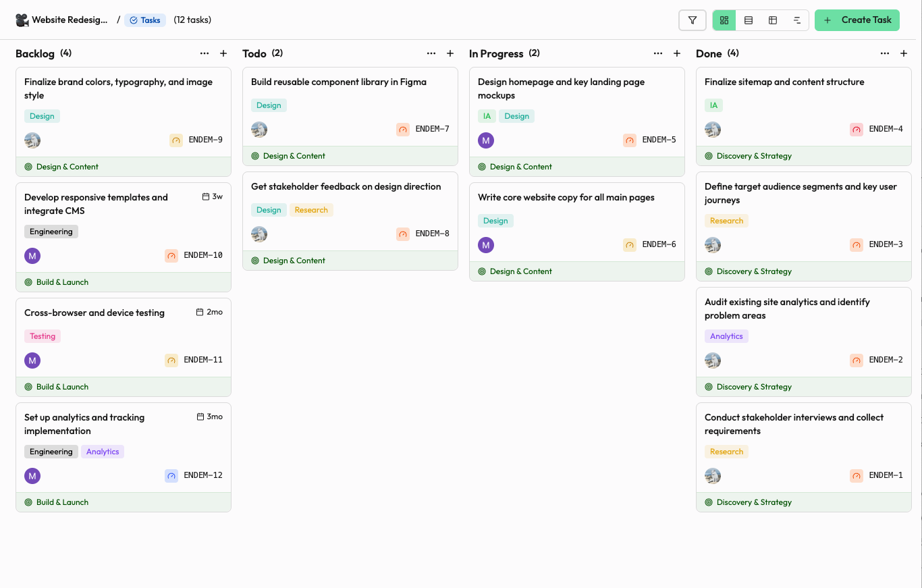This screenshot has width=922, height=588.
Task: Switch to table view layout
Action: pyautogui.click(x=772, y=20)
